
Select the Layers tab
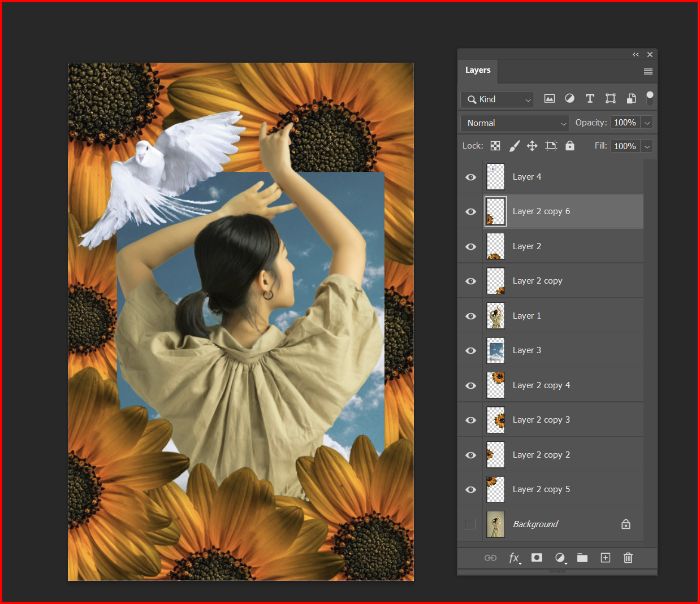pyautogui.click(x=478, y=70)
